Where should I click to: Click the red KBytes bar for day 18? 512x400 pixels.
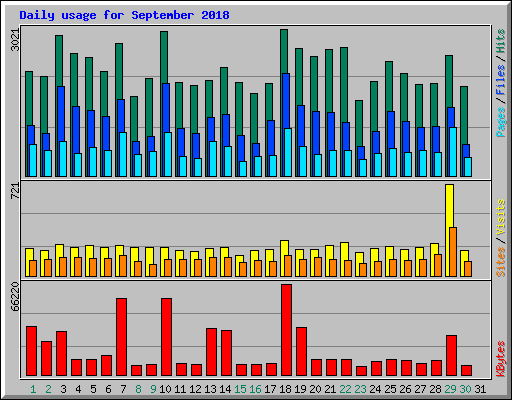coord(286,330)
